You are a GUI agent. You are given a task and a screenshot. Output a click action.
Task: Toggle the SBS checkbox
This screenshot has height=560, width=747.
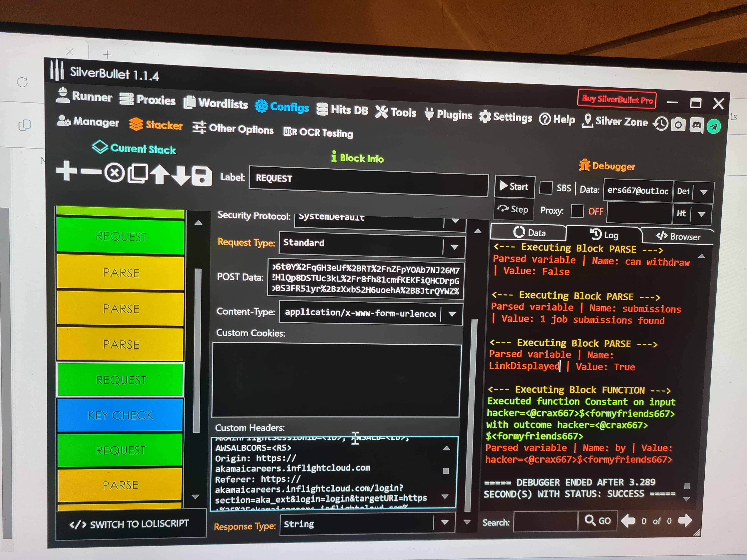[x=546, y=188]
